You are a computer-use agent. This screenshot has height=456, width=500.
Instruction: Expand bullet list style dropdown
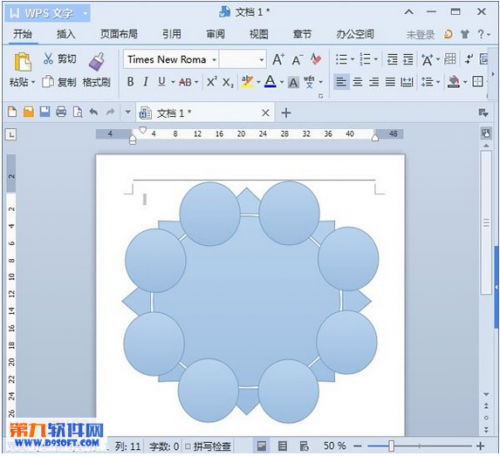[x=352, y=60]
